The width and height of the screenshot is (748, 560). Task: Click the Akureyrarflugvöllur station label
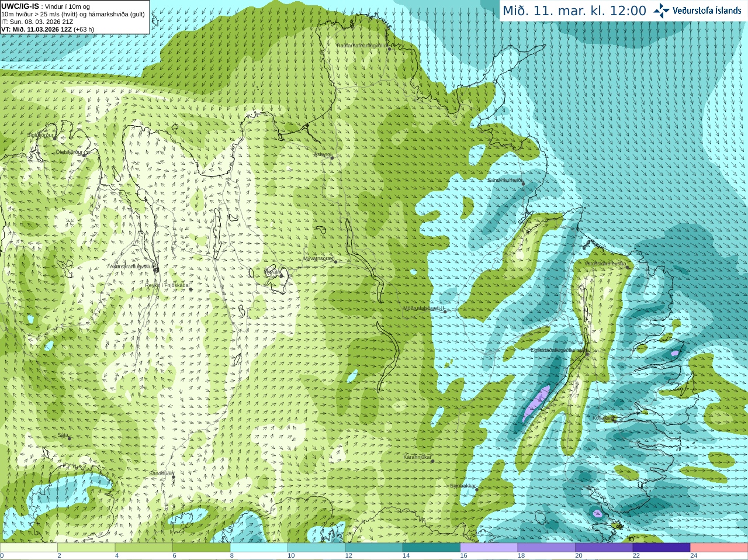coord(131,266)
